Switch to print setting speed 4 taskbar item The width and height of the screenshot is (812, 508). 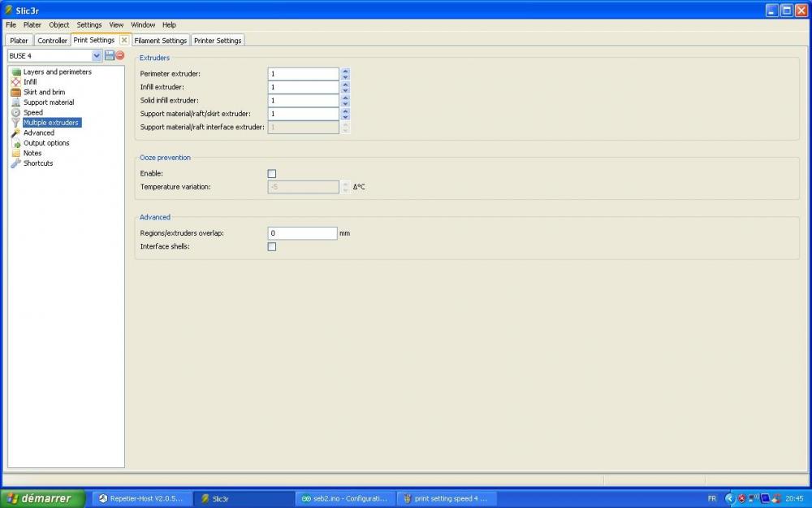[x=447, y=499]
